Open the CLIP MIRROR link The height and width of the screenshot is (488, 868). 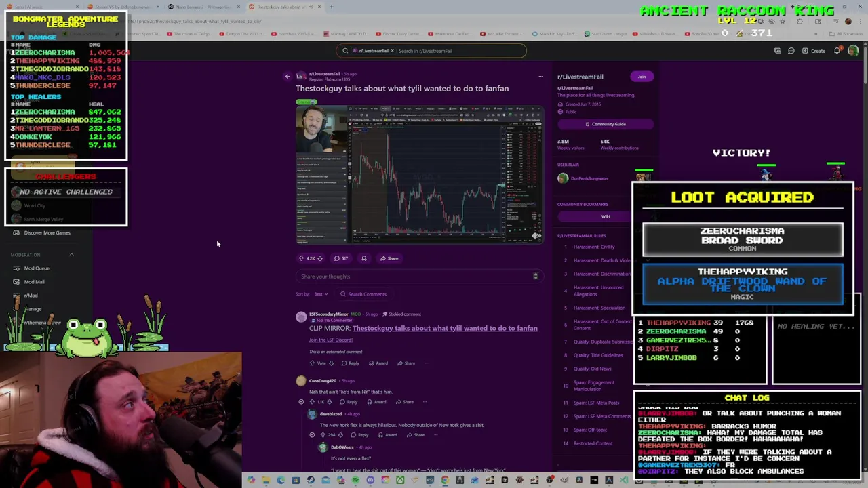point(445,328)
